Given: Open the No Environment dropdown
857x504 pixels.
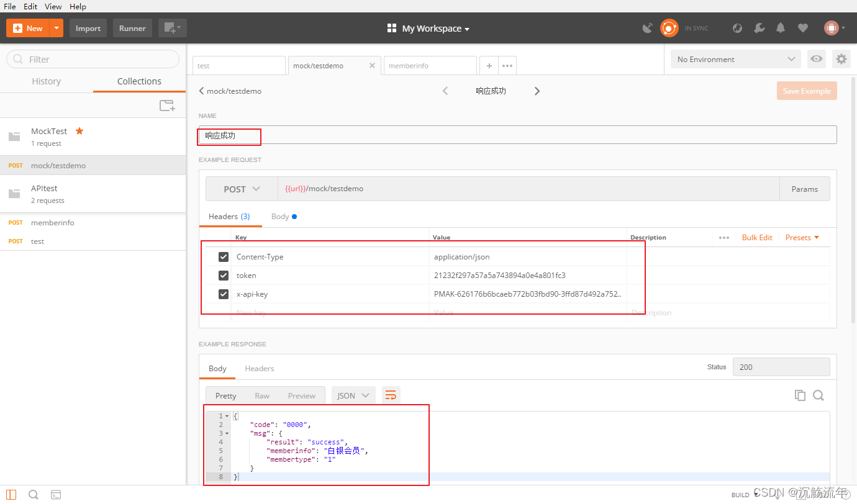Looking at the screenshot, I should (x=736, y=59).
